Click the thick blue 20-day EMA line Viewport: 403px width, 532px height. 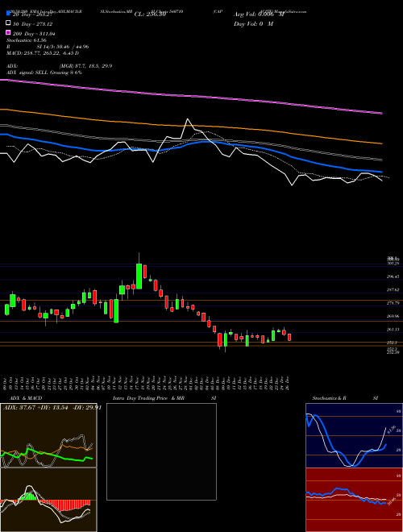click(x=191, y=144)
